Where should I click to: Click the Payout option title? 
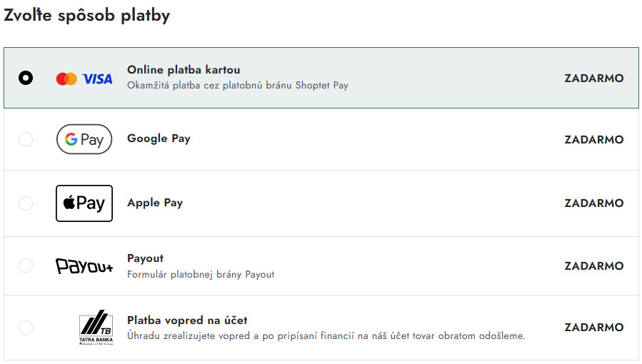(146, 258)
